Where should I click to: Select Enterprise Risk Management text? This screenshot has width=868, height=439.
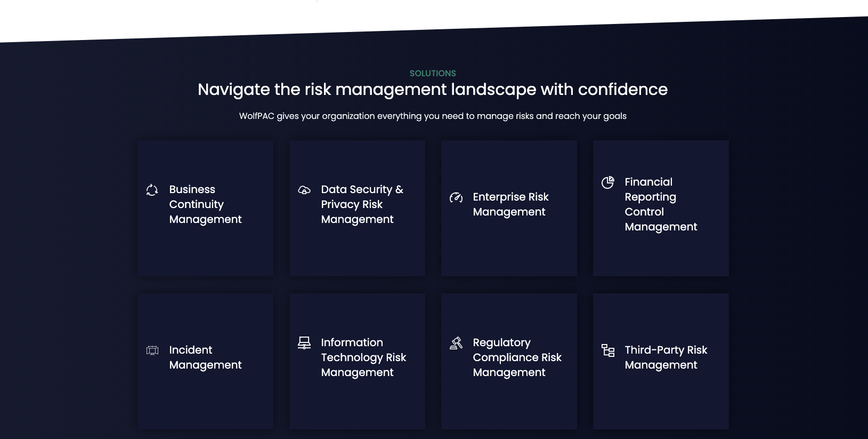pos(510,204)
